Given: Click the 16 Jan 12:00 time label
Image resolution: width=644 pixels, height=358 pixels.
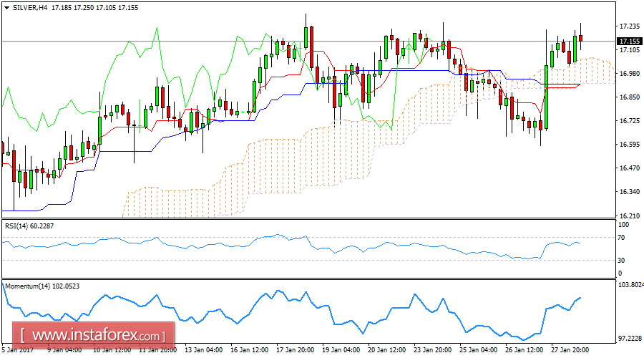Looking at the screenshot, I should point(249,350).
